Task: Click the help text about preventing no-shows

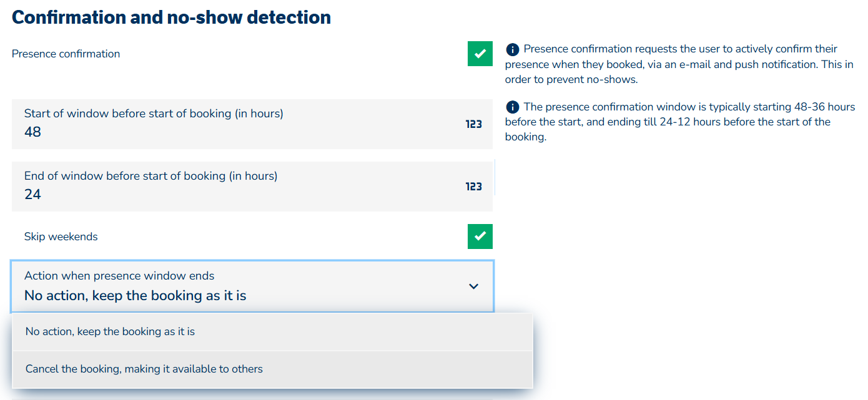Action: (x=678, y=64)
